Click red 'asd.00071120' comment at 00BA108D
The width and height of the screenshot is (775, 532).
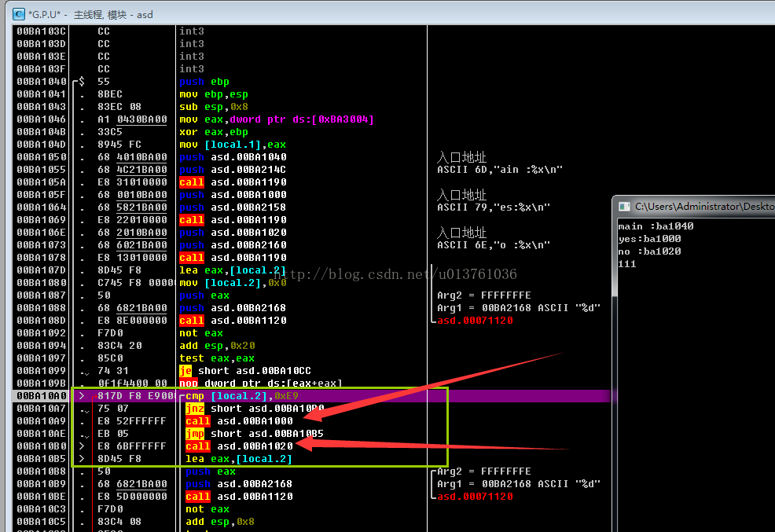tap(475, 321)
